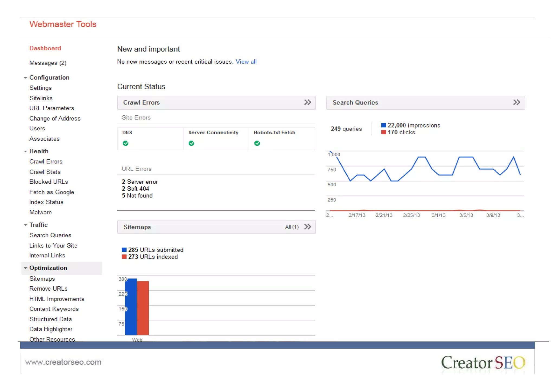Image resolution: width=555 pixels, height=392 pixels.
Task: Open Fetch as Google page
Action: [51, 192]
